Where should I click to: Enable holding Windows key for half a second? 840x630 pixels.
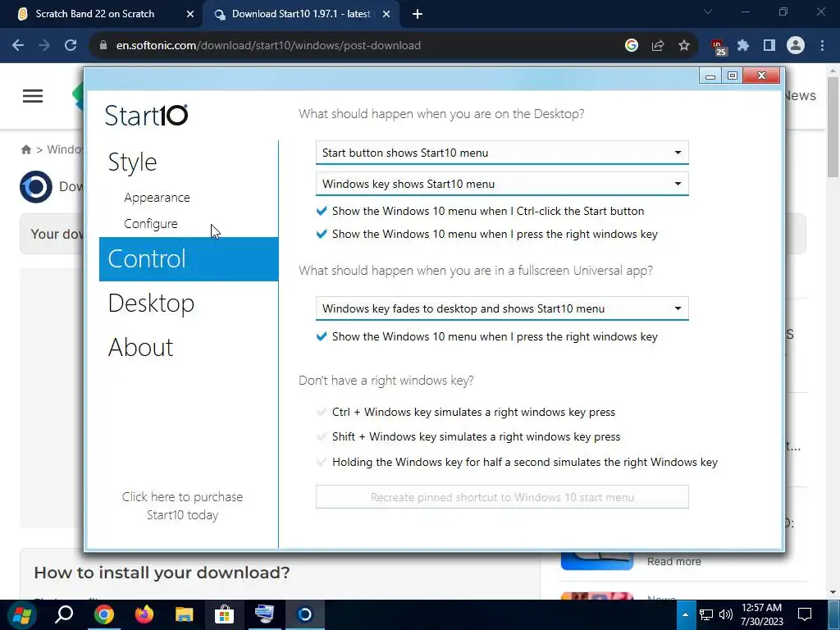[x=322, y=462]
